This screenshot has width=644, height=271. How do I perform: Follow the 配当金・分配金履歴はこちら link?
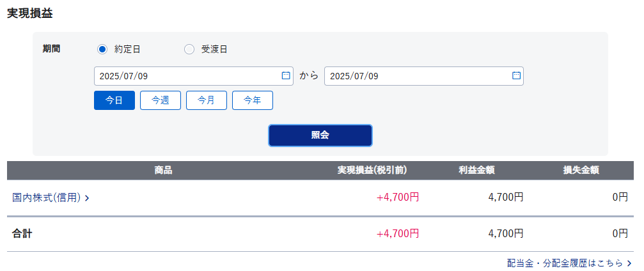coord(570,263)
